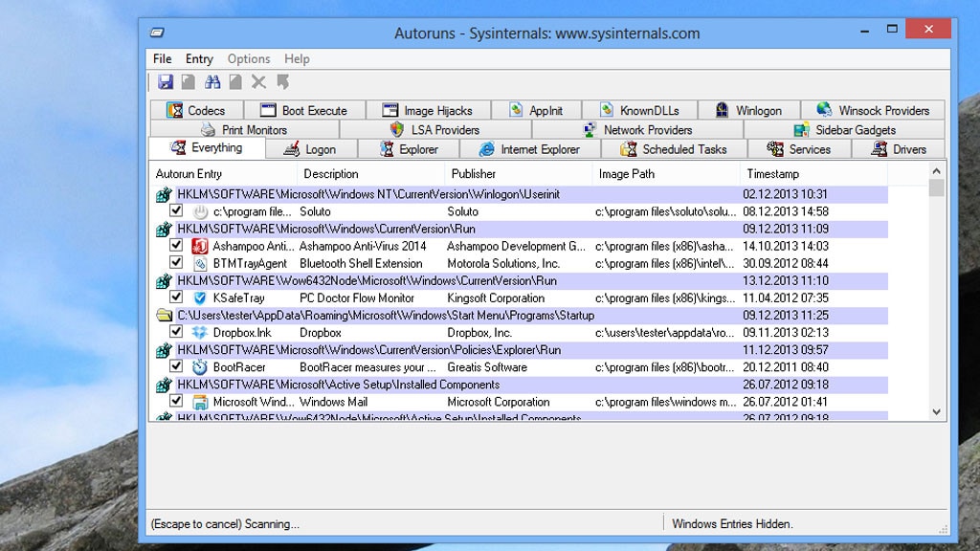
Task: Disable the BootRacer checkbox
Action: [176, 366]
